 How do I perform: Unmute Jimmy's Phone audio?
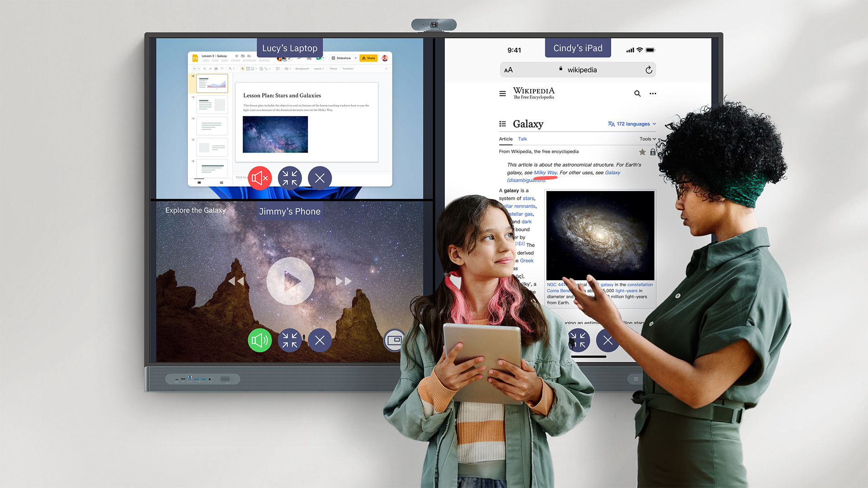pyautogui.click(x=260, y=340)
